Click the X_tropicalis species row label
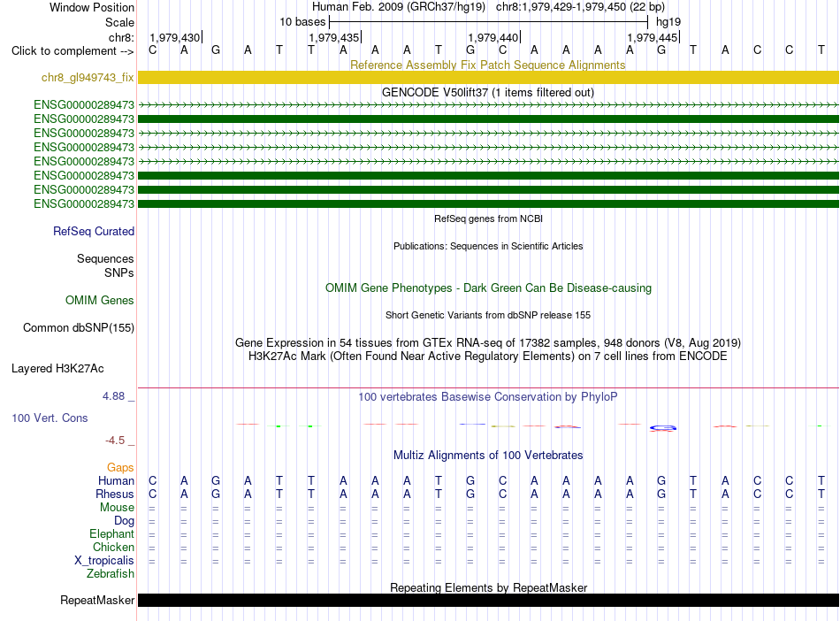 click(104, 561)
